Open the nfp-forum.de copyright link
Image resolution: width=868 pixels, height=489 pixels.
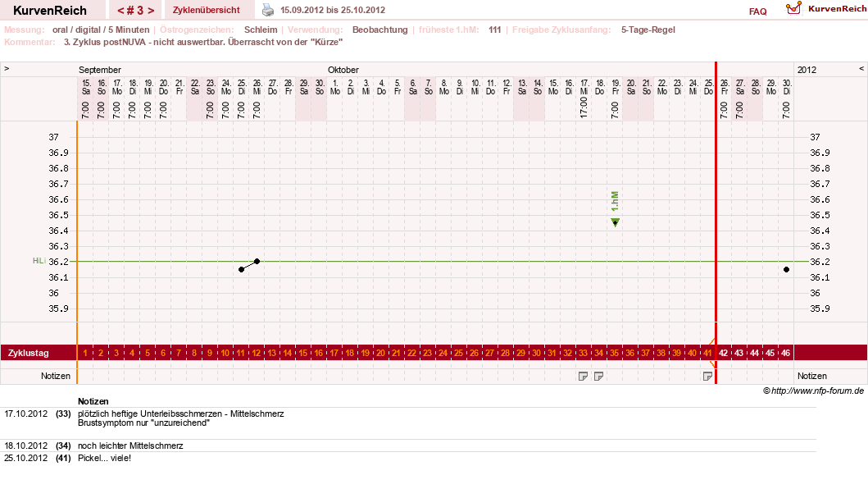coord(813,391)
